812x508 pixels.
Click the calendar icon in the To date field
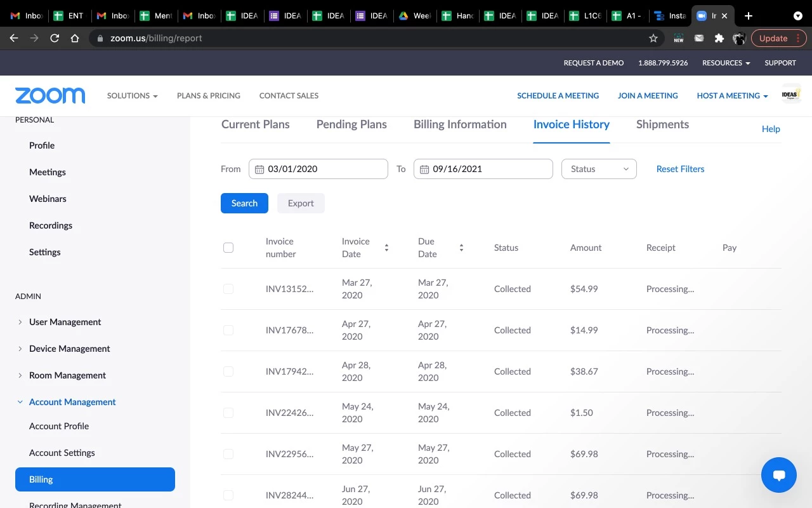pos(424,169)
